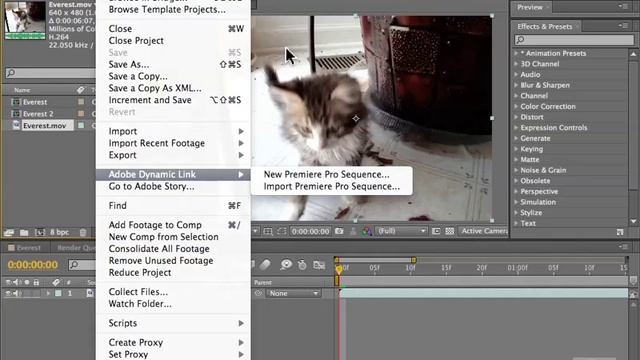This screenshot has height=360, width=640.
Task: Select Everest composition in Project panel
Action: [x=35, y=102]
